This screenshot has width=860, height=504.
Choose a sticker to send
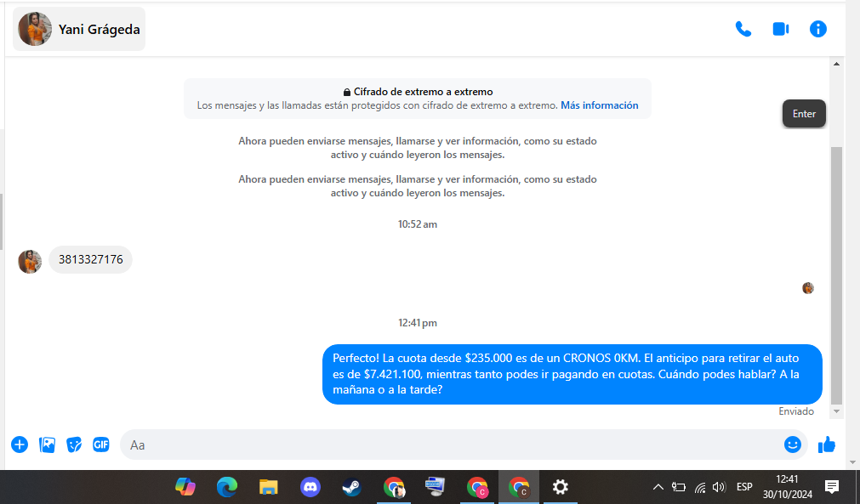click(x=74, y=445)
